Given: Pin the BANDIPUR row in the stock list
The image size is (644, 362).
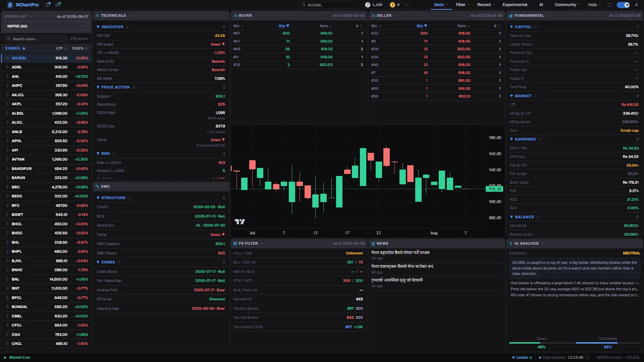Looking at the screenshot, I should tap(7, 169).
